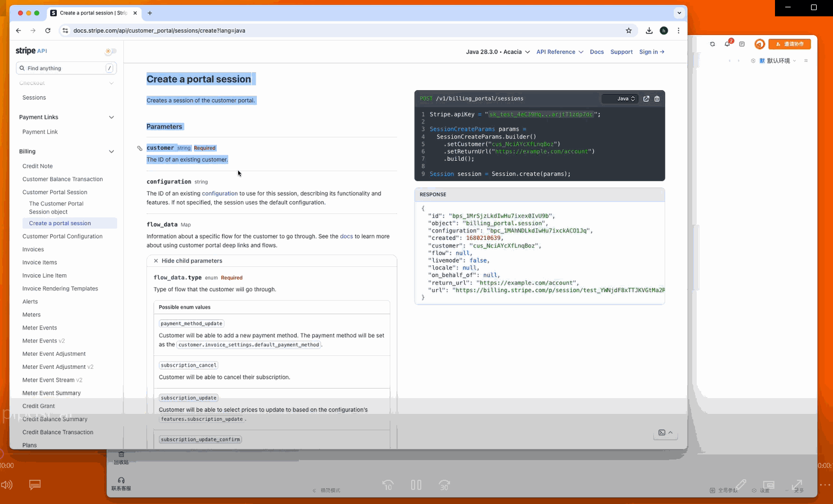
Task: Click the test API key in code sample
Action: (x=541, y=114)
